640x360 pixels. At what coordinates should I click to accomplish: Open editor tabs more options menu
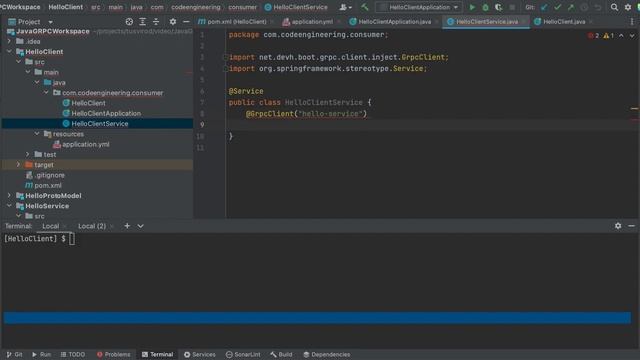pos(632,22)
